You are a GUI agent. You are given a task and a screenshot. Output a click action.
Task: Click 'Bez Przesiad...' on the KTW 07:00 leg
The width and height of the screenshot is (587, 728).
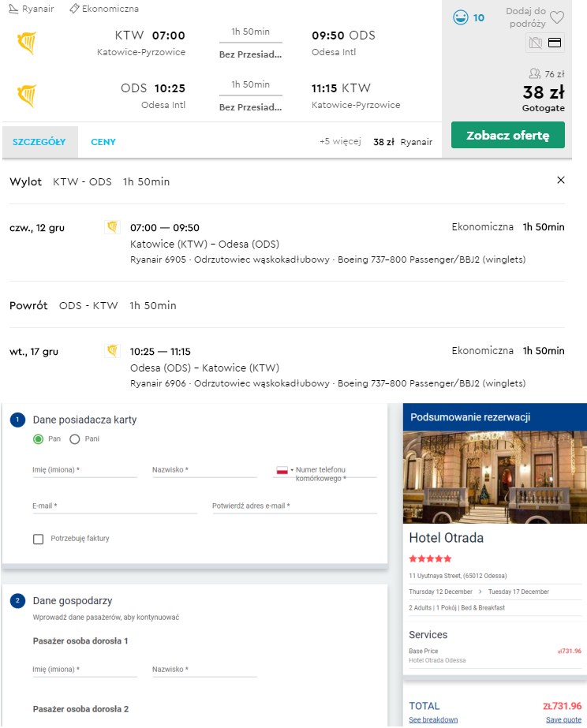point(251,54)
